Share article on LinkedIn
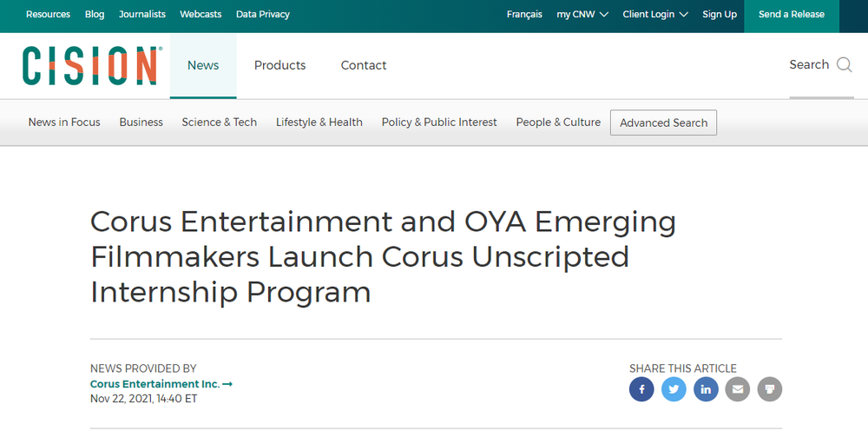Image resolution: width=868 pixels, height=444 pixels. 706,389
